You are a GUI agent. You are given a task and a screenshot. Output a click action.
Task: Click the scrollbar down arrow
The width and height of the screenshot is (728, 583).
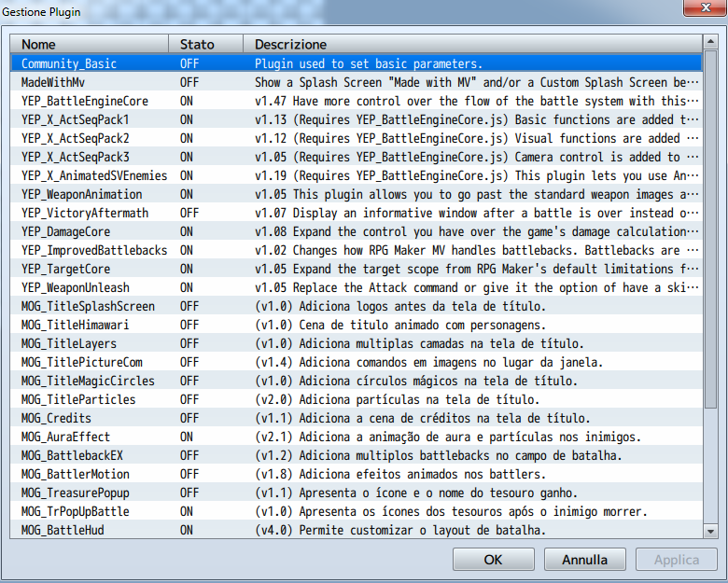[710, 531]
